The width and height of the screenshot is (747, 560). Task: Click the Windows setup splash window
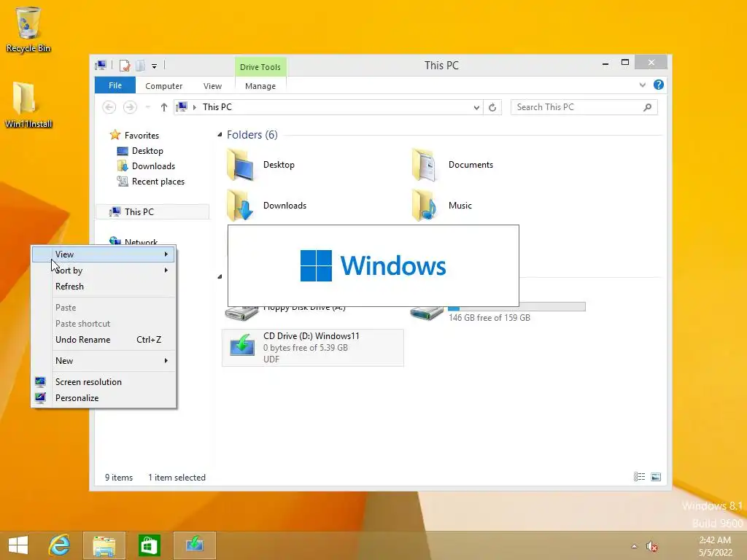click(373, 265)
